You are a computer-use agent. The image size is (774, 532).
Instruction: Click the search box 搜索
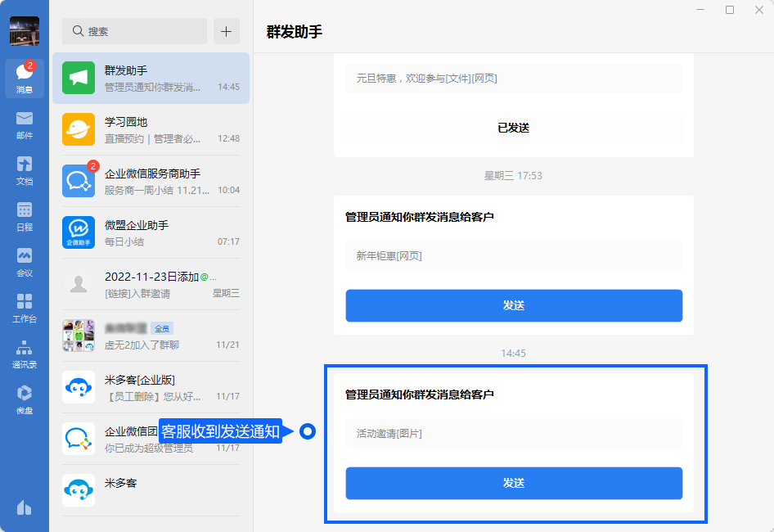click(134, 31)
